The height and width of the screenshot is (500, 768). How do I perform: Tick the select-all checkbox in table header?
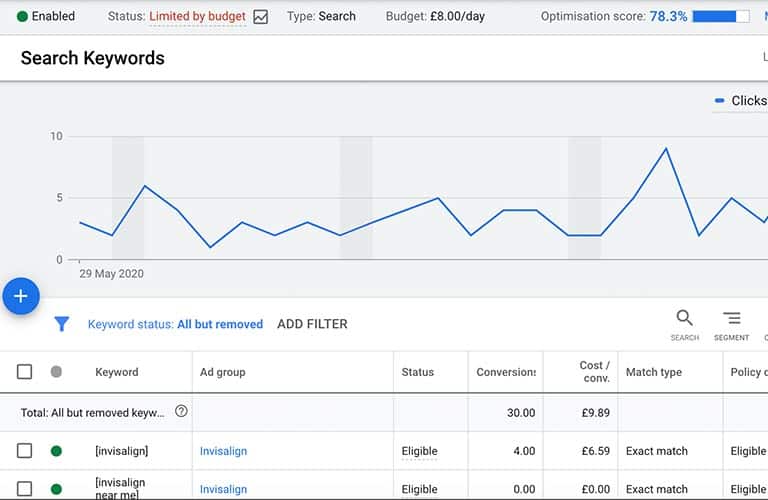25,372
